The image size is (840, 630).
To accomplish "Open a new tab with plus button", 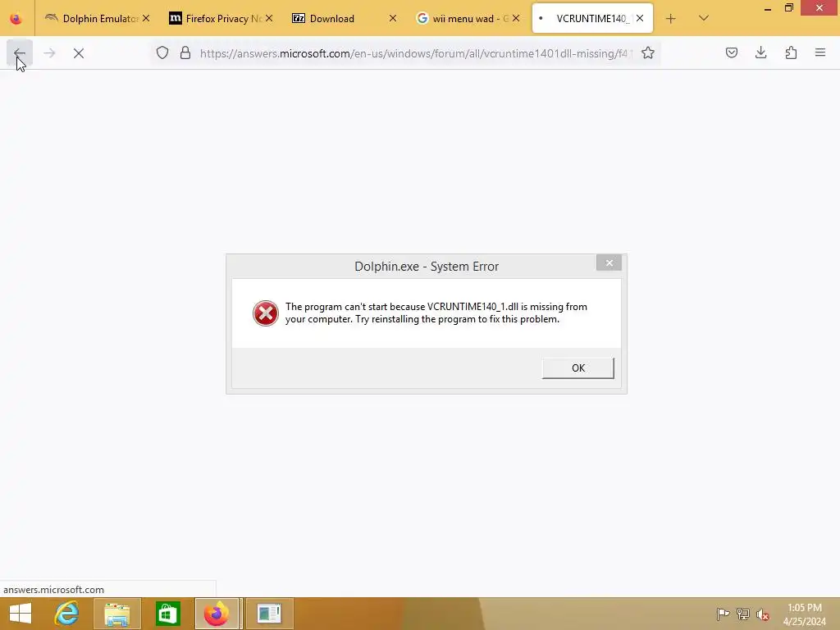I will tap(671, 19).
